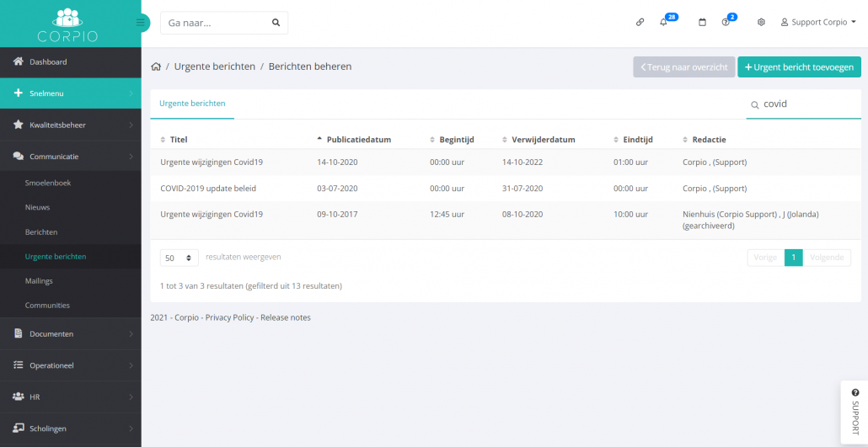The height and width of the screenshot is (447, 868).
Task: Click Urgent bericht toevoegen button
Action: [799, 67]
